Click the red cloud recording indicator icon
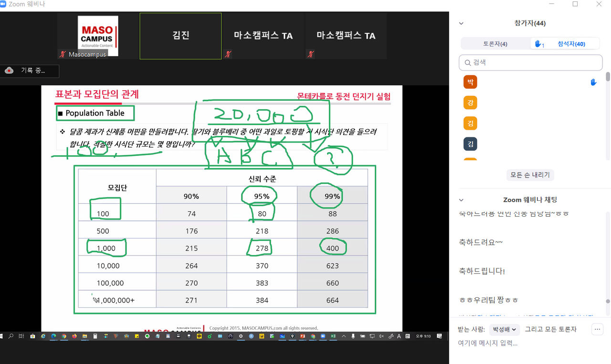611x364 pixels. click(x=9, y=71)
